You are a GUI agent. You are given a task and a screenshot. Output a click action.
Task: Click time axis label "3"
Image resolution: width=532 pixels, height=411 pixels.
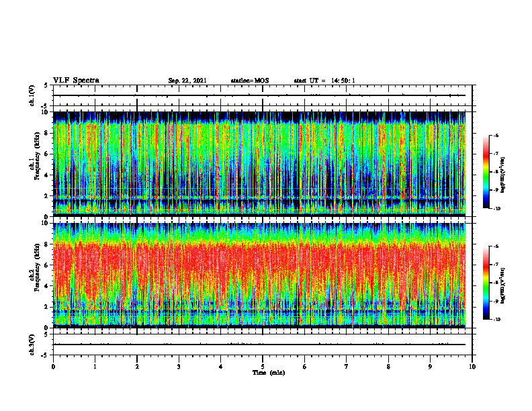pos(179,367)
